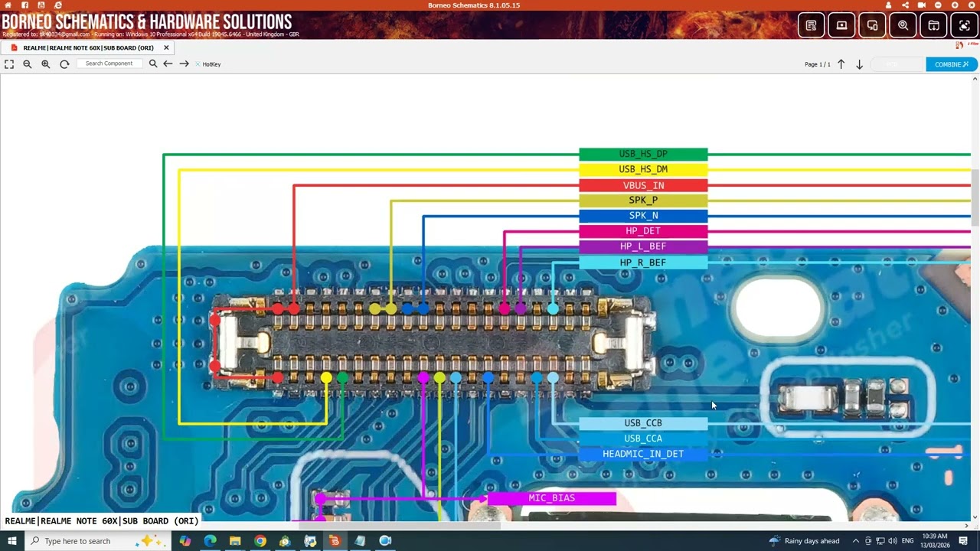This screenshot has width=980, height=551.
Task: Click the forward navigation arrow
Action: click(184, 64)
